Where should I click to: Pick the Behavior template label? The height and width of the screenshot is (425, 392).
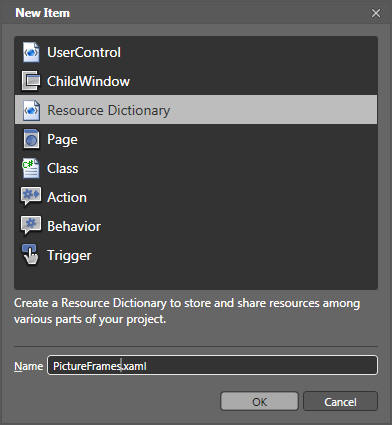pyautogui.click(x=74, y=226)
